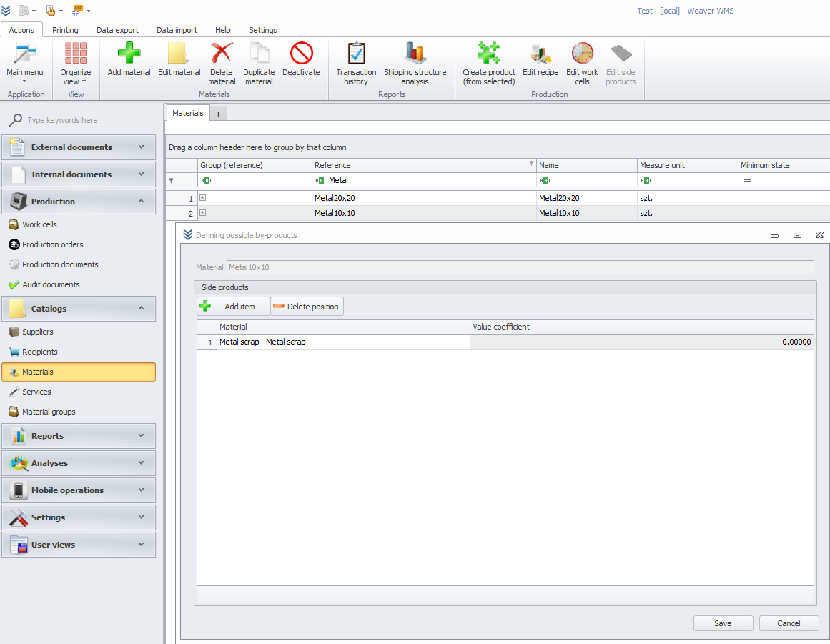Click Create product from selected
This screenshot has height=644, width=830.
[488, 62]
